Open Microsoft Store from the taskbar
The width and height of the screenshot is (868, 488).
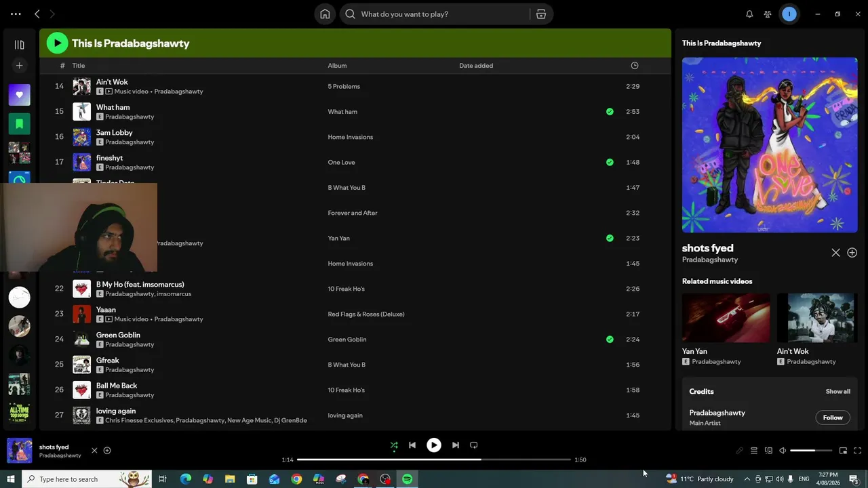pyautogui.click(x=252, y=479)
